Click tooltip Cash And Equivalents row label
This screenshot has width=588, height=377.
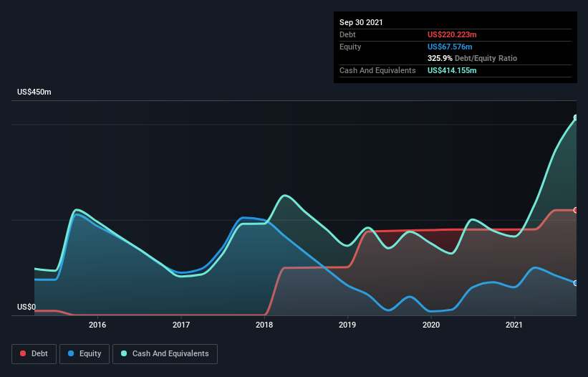pyautogui.click(x=377, y=70)
